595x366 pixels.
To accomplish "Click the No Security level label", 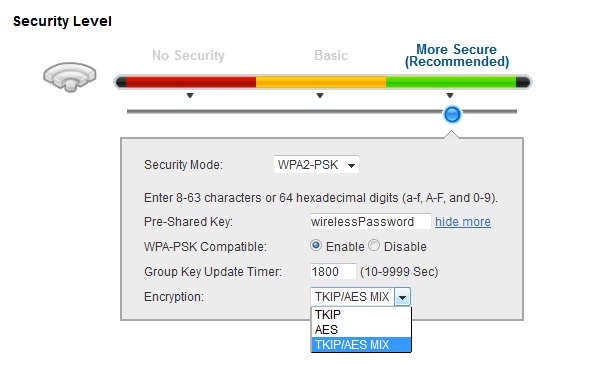I will click(x=188, y=55).
